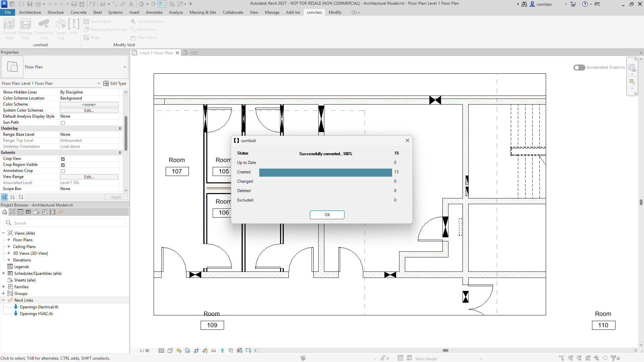Open the Architecture ribbon tab

point(30,12)
